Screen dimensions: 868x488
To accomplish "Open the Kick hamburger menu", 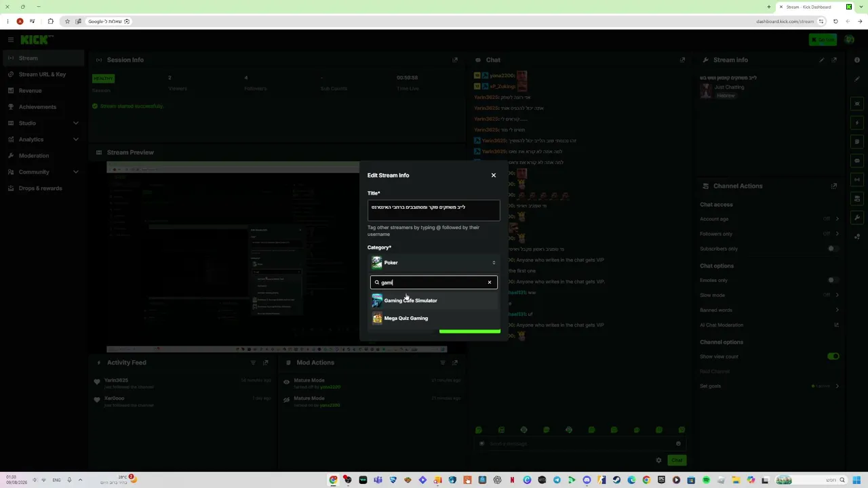I will tap(11, 40).
